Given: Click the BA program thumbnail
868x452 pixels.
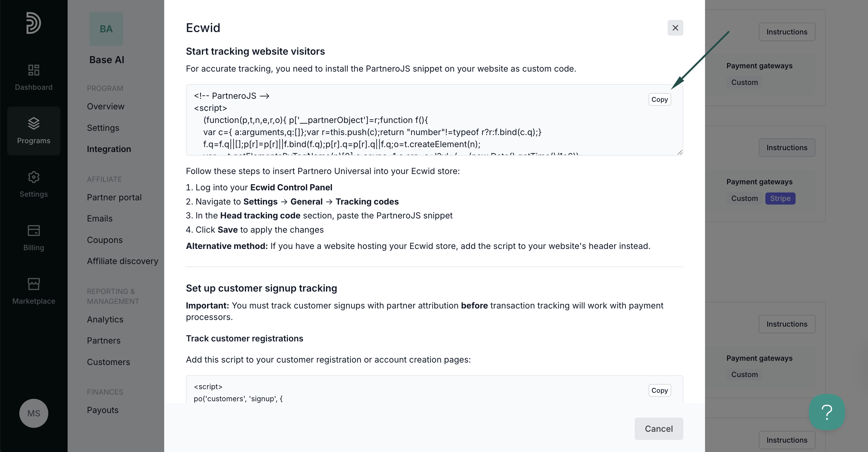Looking at the screenshot, I should pos(106,29).
